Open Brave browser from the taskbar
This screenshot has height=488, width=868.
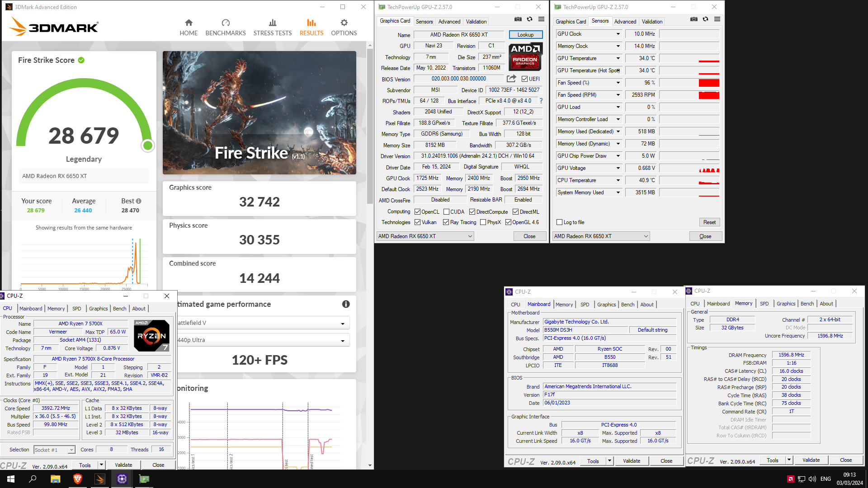pos(77,479)
